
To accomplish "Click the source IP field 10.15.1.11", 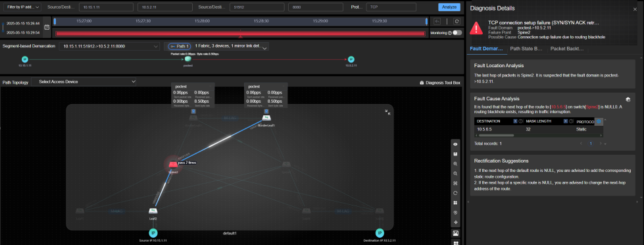I will pyautogui.click(x=106, y=7).
